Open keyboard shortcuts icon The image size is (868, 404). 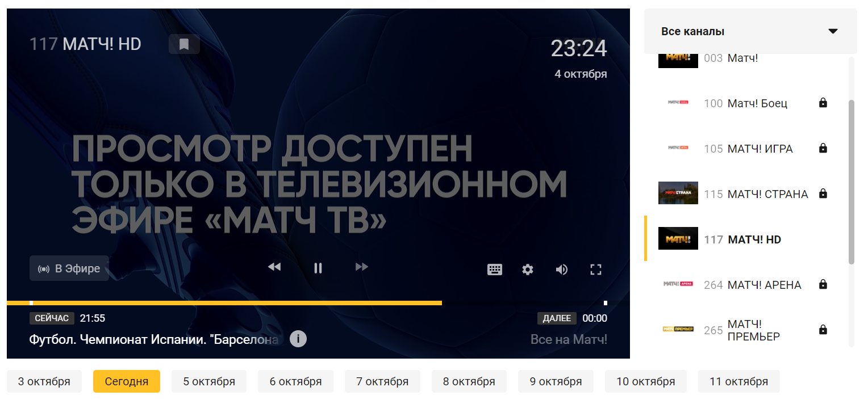[495, 270]
